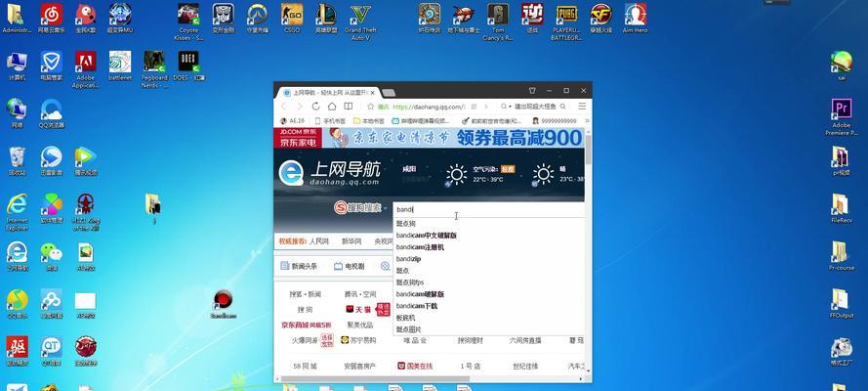The image size is (868, 391).
Task: Open sai desktop shortcut
Action: [842, 65]
